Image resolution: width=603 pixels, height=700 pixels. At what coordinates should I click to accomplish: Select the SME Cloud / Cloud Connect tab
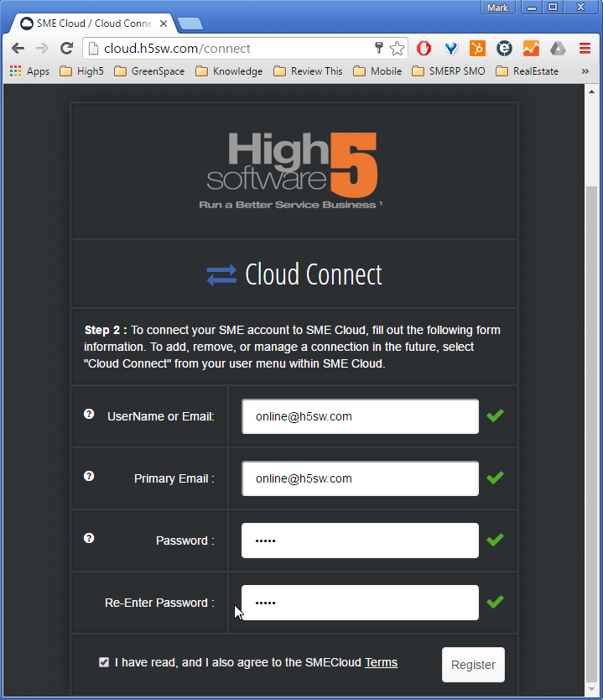pyautogui.click(x=94, y=24)
